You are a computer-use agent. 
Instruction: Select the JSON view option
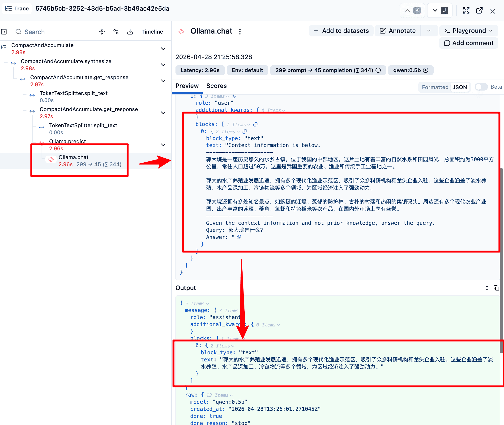pyautogui.click(x=459, y=87)
